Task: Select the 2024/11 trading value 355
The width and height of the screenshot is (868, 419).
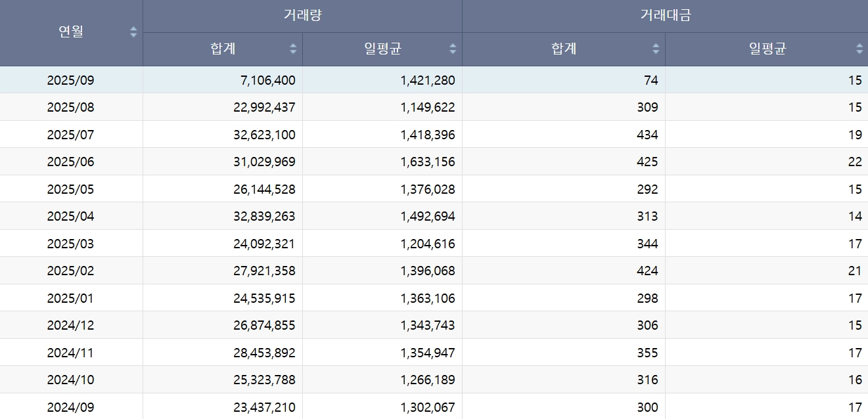Action: [647, 353]
